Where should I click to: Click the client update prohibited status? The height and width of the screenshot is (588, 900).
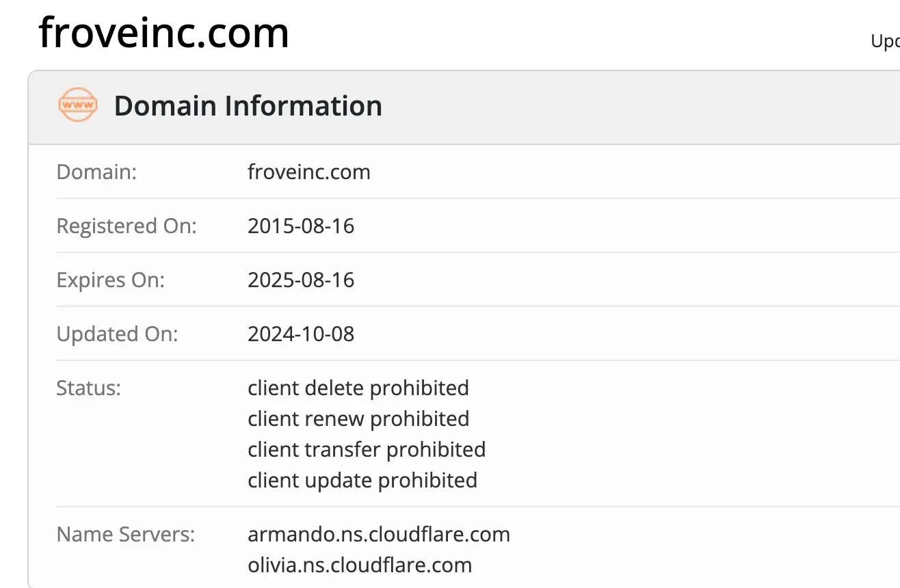[362, 480]
